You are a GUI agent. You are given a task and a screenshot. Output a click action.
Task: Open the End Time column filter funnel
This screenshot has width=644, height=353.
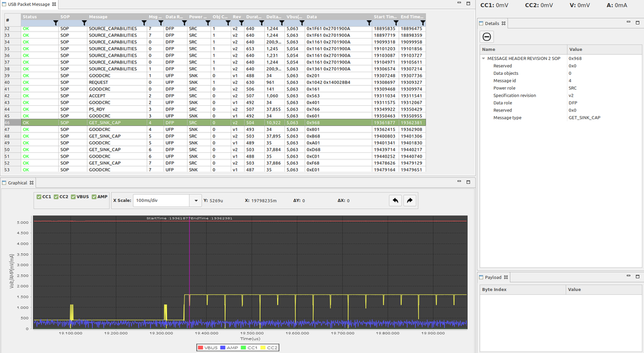tap(423, 23)
